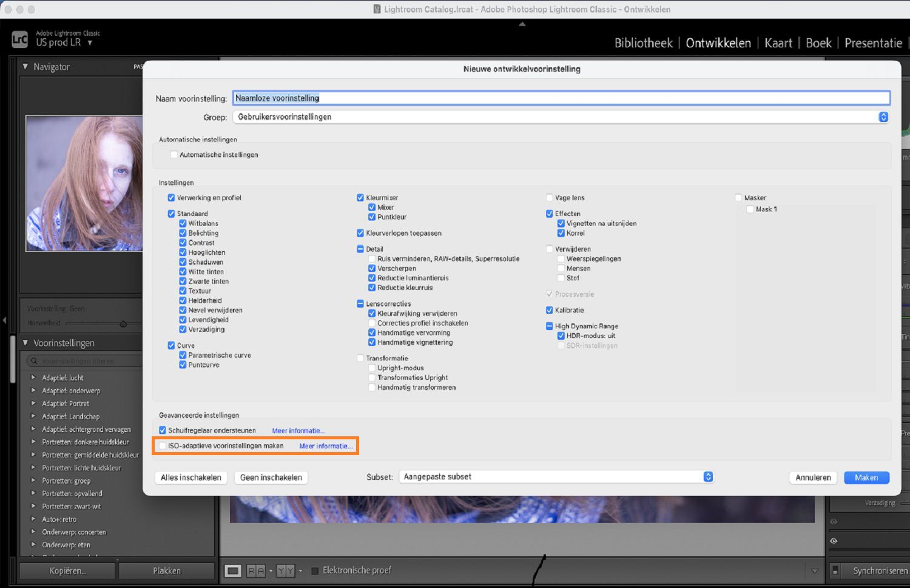Collapse the Navigator panel triangle
Viewport: 910px width, 588px height.
25,67
